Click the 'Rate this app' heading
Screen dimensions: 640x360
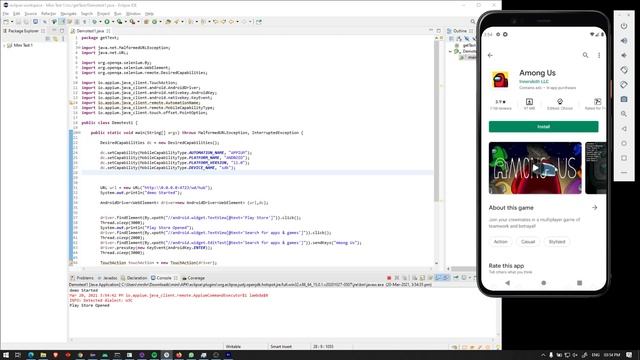[506, 266]
